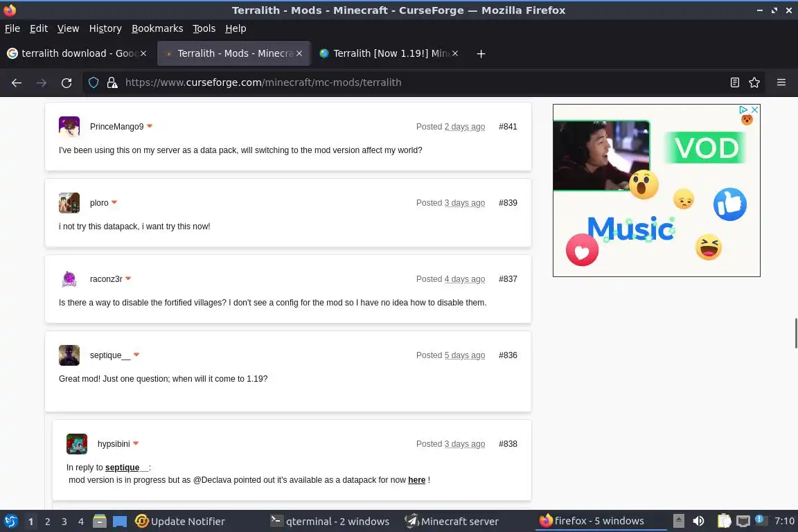
Task: Click the show desktop icon in taskbar
Action: tap(120, 522)
